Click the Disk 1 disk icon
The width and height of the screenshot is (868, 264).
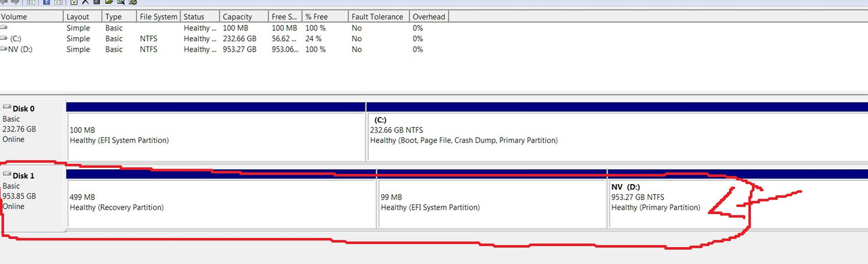pyautogui.click(x=7, y=175)
